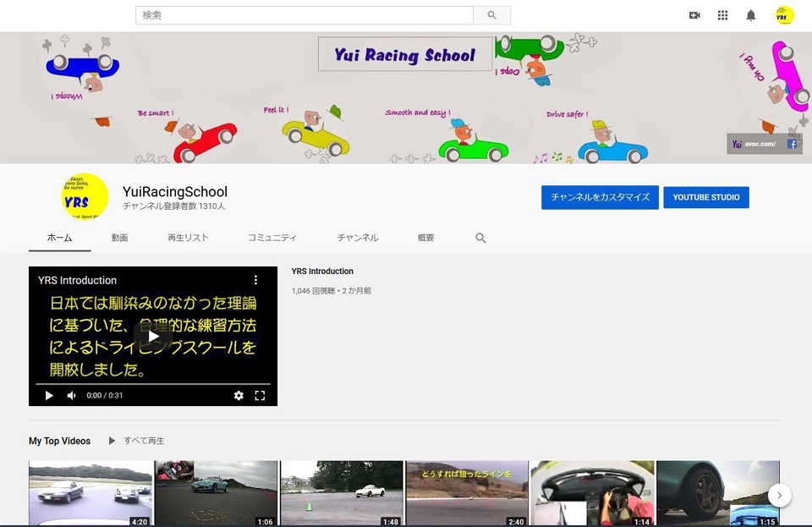Open the 概要 tab
Viewport: 812px width, 527px height.
(425, 239)
